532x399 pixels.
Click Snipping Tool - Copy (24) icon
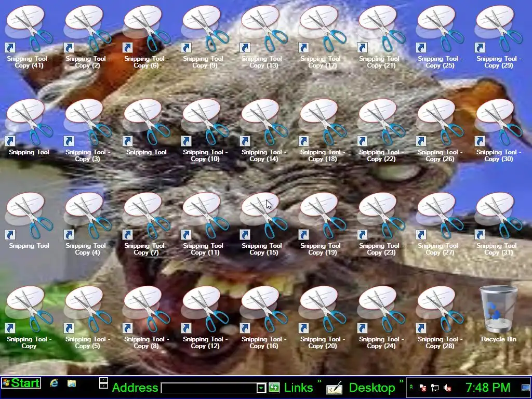pos(381,317)
